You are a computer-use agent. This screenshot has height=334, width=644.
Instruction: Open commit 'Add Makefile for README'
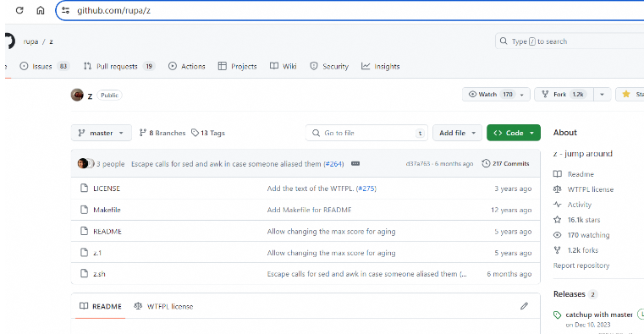[x=309, y=210]
